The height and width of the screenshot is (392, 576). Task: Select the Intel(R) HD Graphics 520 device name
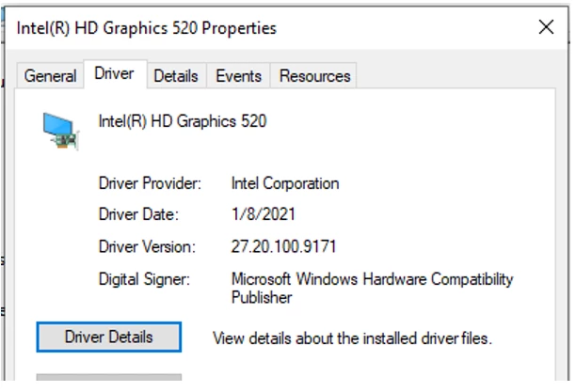183,121
